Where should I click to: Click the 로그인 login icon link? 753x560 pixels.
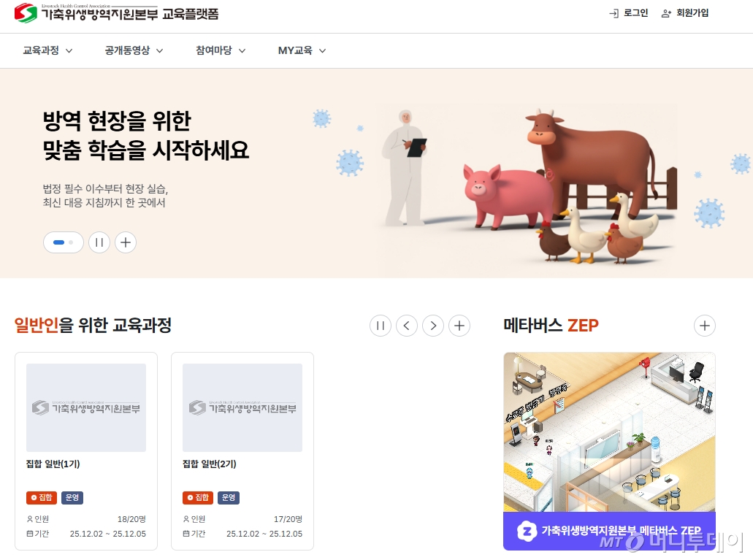629,13
